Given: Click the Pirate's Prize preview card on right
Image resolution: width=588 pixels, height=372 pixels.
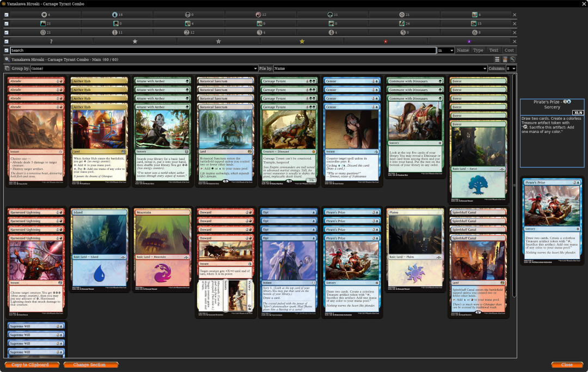Looking at the screenshot, I should coord(552,222).
